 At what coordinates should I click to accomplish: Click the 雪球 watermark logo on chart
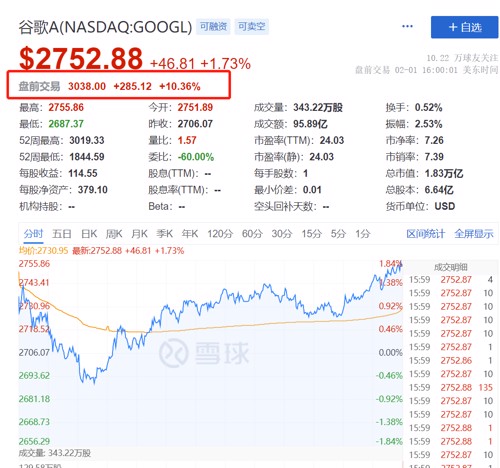204,353
